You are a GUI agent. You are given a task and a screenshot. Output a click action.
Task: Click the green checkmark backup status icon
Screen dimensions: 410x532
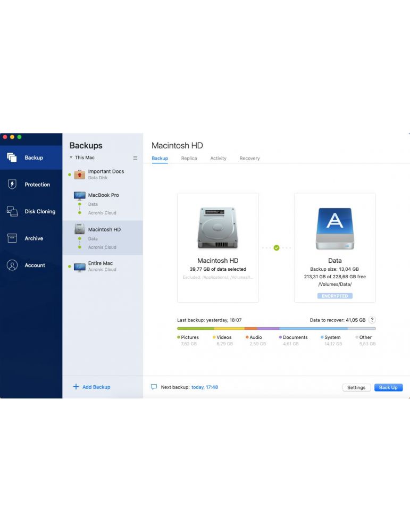point(277,248)
